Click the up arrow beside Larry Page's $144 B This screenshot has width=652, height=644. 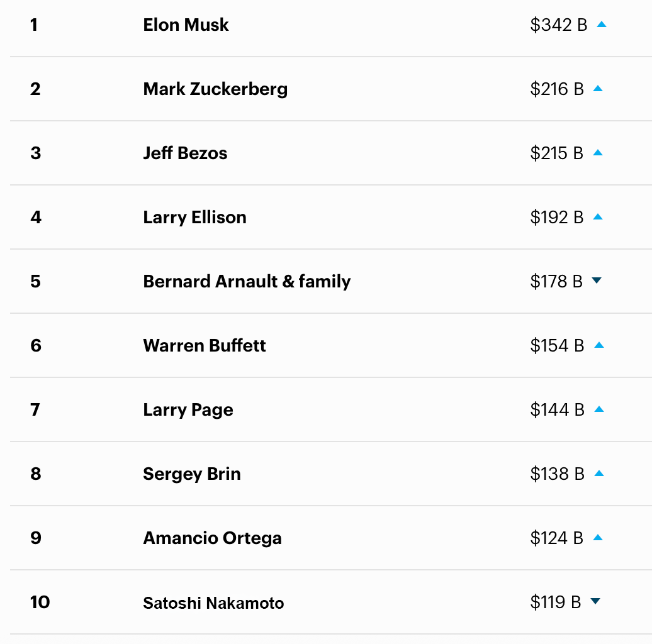[599, 409]
